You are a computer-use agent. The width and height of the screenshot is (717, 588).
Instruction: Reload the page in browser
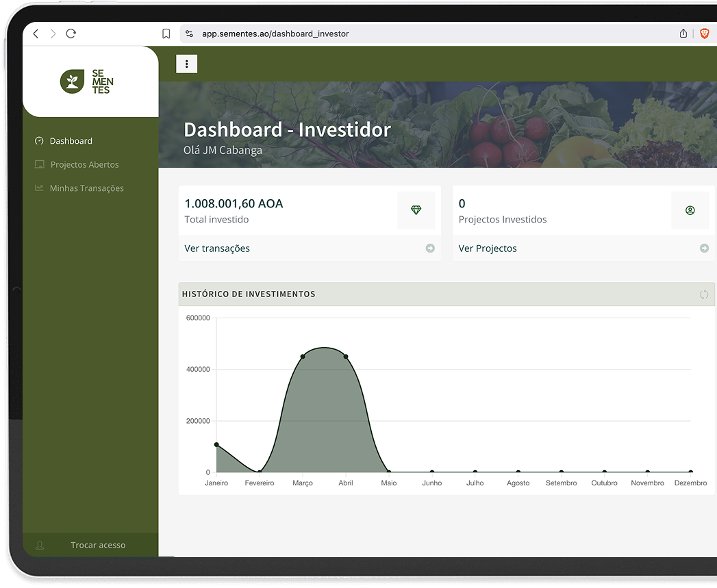pyautogui.click(x=71, y=34)
